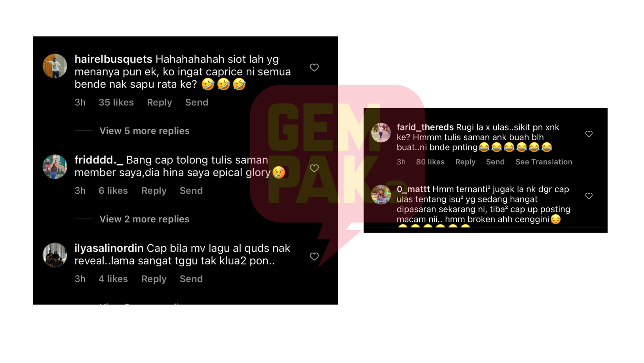See Translation of farid_thereds comment
Image resolution: width=644 pixels, height=363 pixels.
tap(543, 162)
